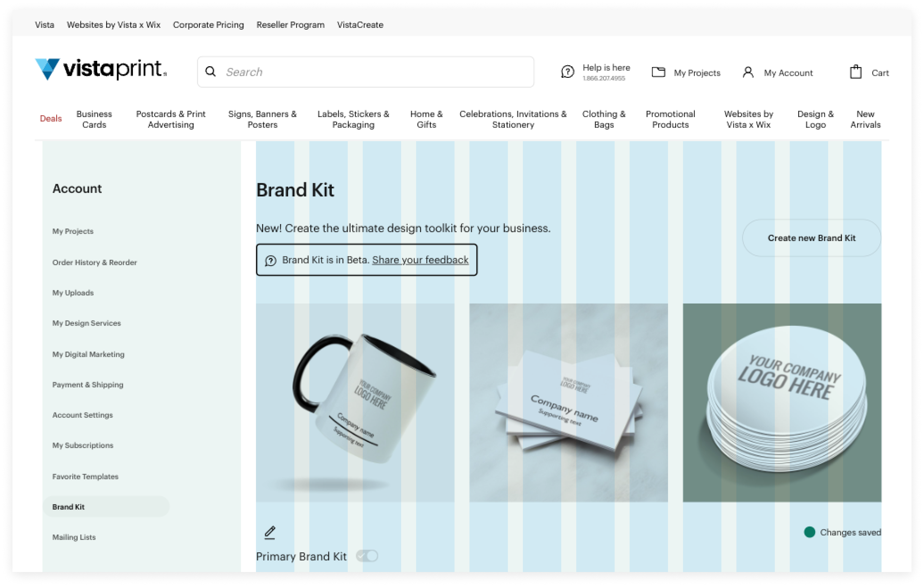Open Labels, Stickers & Packaging menu
The height and width of the screenshot is (587, 924).
coord(353,119)
